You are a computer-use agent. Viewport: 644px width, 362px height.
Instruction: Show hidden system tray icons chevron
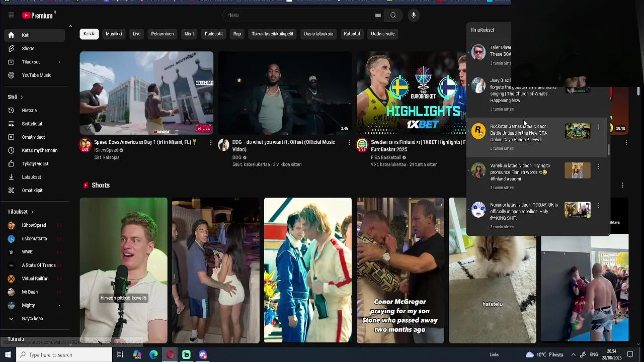(573, 355)
